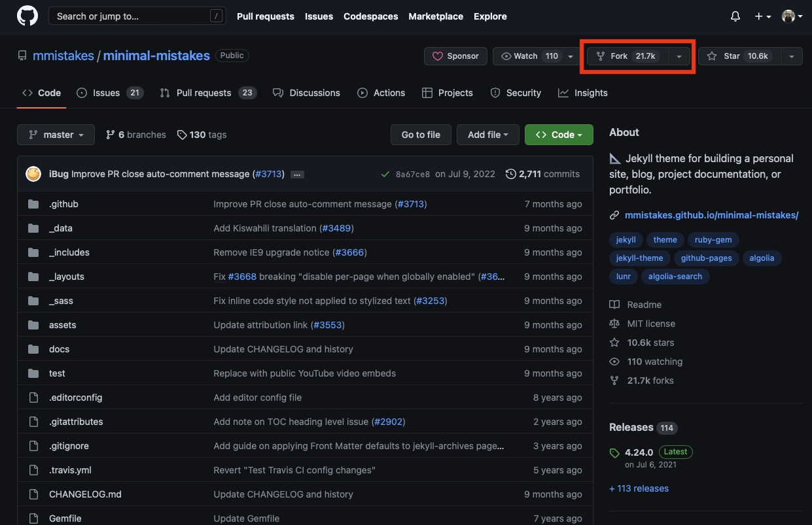Open the mmistakes owner link
This screenshot has width=812, height=525.
(x=63, y=56)
